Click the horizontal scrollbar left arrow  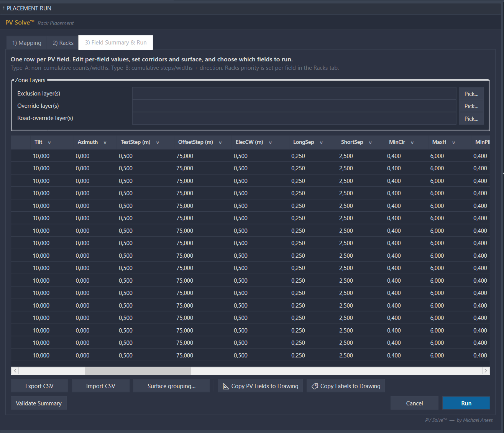tap(15, 370)
